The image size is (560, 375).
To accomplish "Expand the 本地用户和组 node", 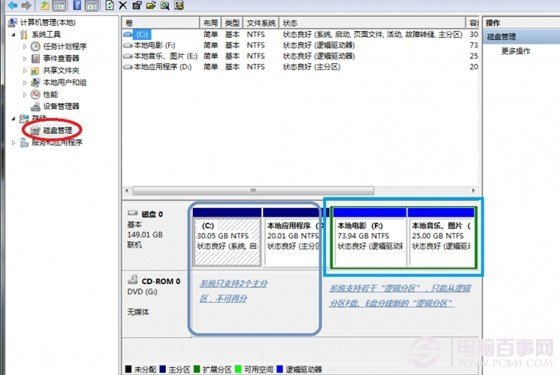I will (x=25, y=82).
